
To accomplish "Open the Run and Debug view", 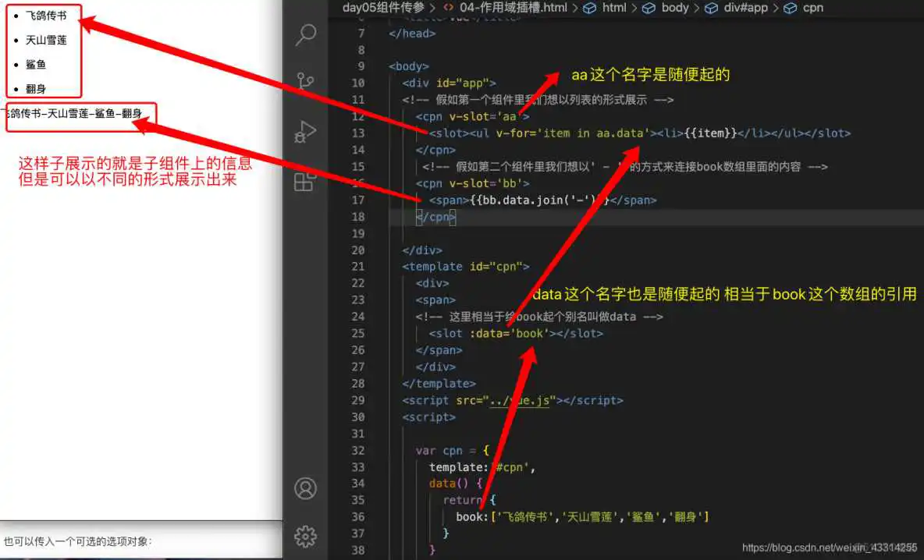I will (x=305, y=131).
